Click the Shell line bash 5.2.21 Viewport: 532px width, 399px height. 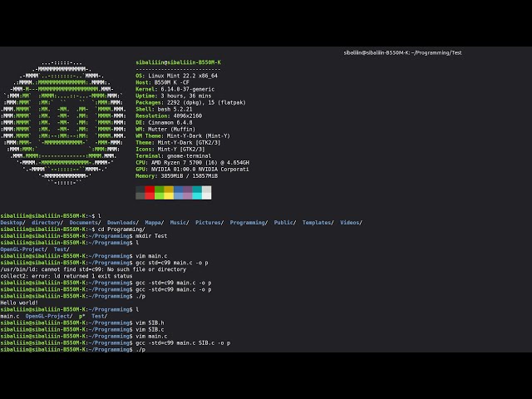[164, 109]
